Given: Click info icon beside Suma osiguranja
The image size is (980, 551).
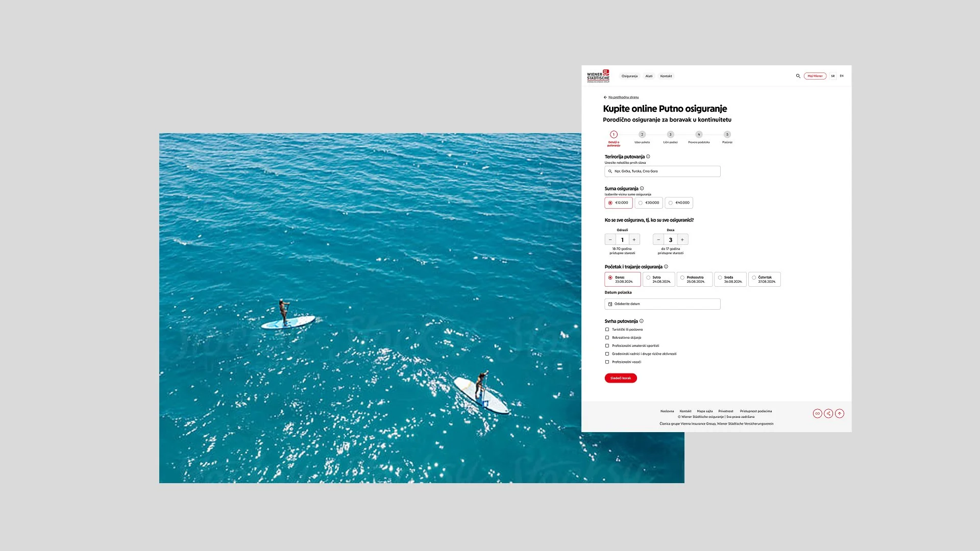Looking at the screenshot, I should click(x=642, y=188).
